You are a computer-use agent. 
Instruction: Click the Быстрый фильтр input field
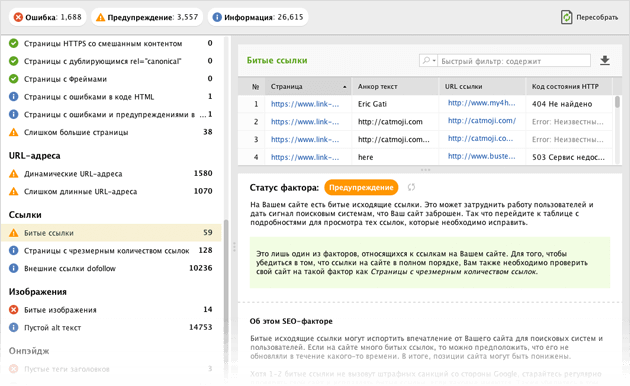pyautogui.click(x=514, y=61)
